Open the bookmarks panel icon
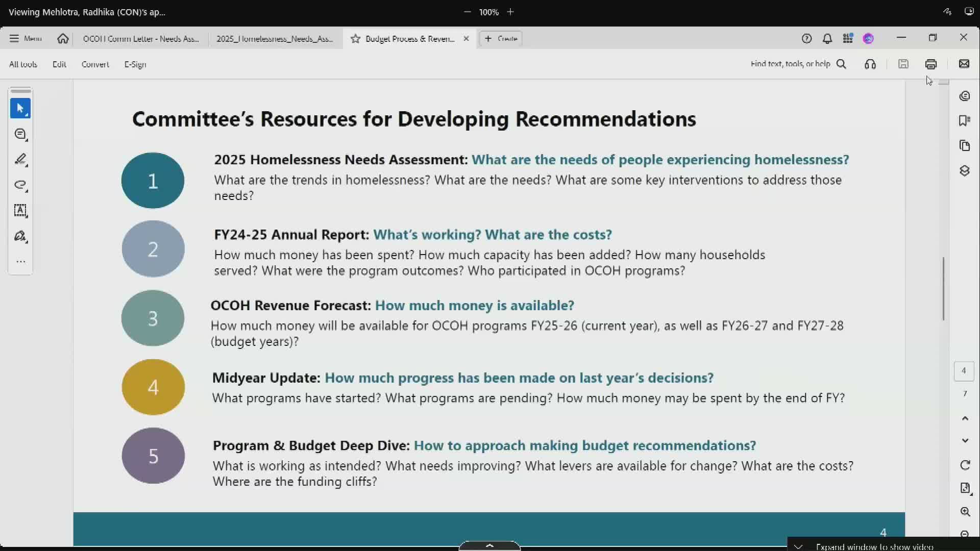 (x=964, y=120)
